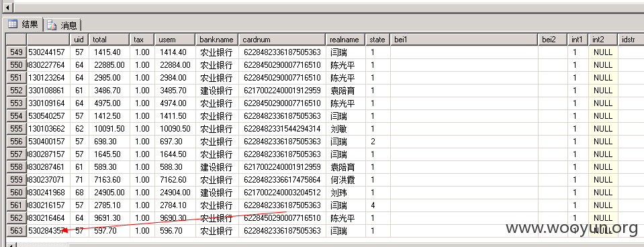Select the int2 column header

tap(603, 40)
